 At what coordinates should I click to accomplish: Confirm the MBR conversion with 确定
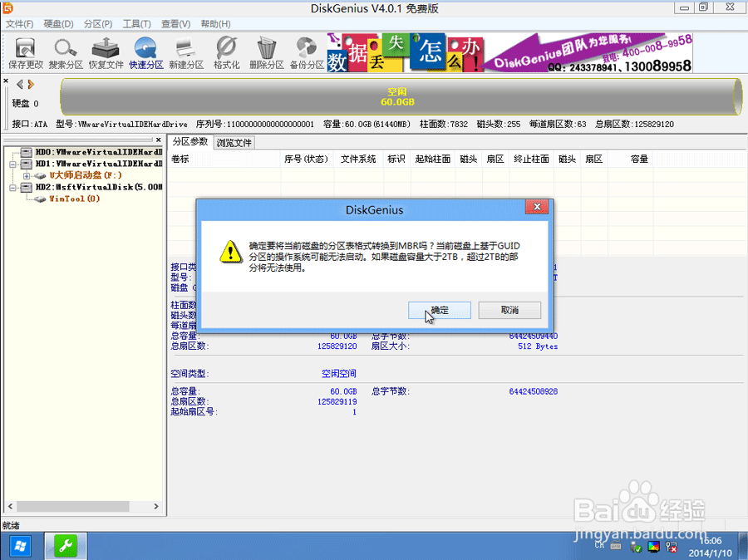click(440, 310)
